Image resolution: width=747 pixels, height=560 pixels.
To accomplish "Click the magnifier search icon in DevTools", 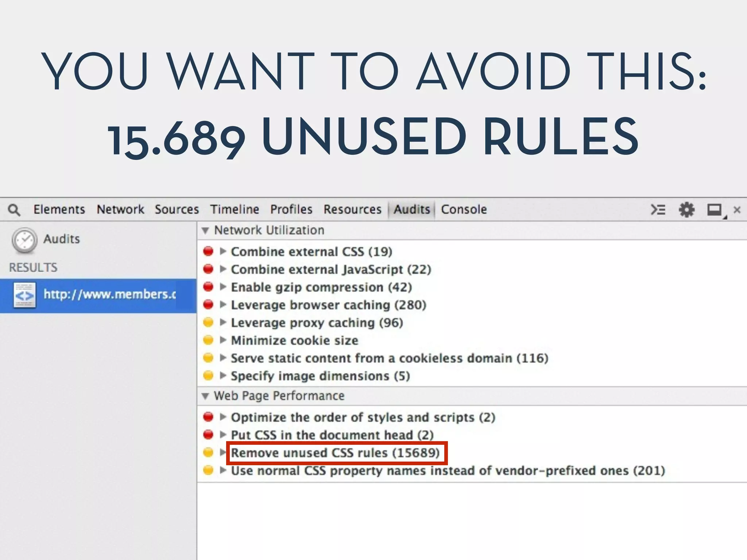I will click(x=14, y=210).
